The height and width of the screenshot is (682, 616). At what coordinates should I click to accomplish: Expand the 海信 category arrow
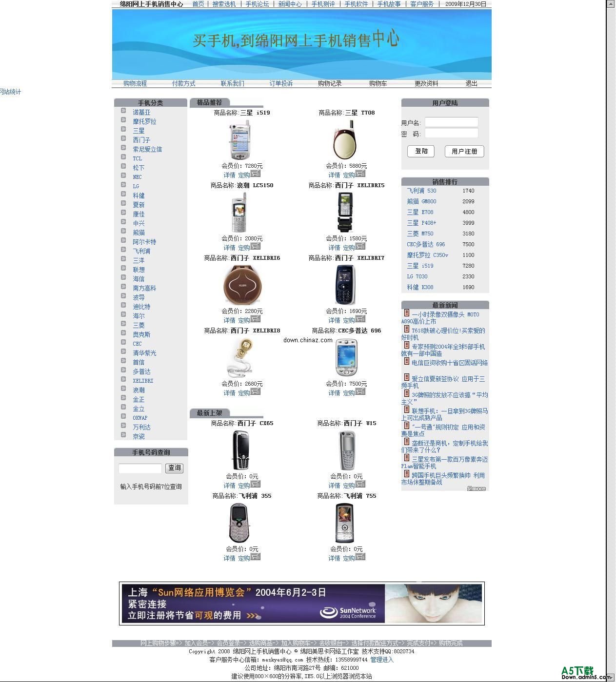point(123,278)
